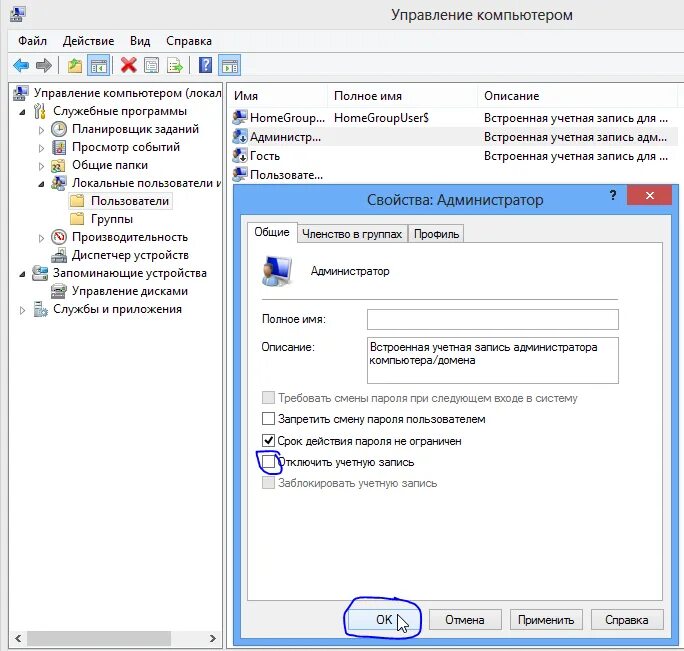Sort by the Полное имя column header

[x=402, y=96]
